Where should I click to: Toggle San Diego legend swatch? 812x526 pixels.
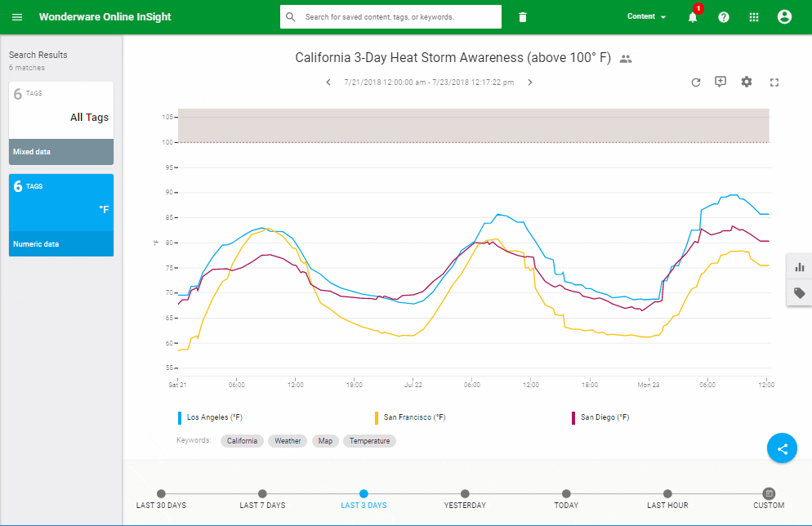(x=573, y=418)
